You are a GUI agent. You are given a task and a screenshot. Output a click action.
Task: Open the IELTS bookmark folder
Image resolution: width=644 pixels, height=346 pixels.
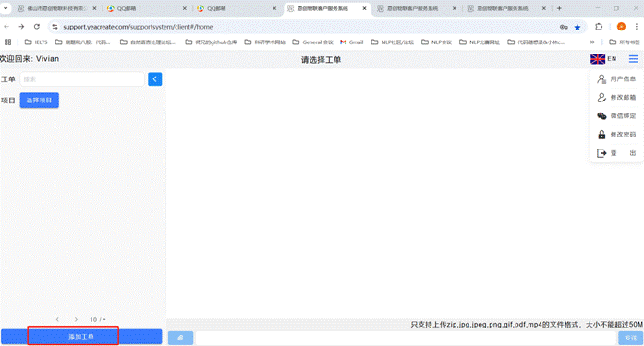pyautogui.click(x=36, y=42)
